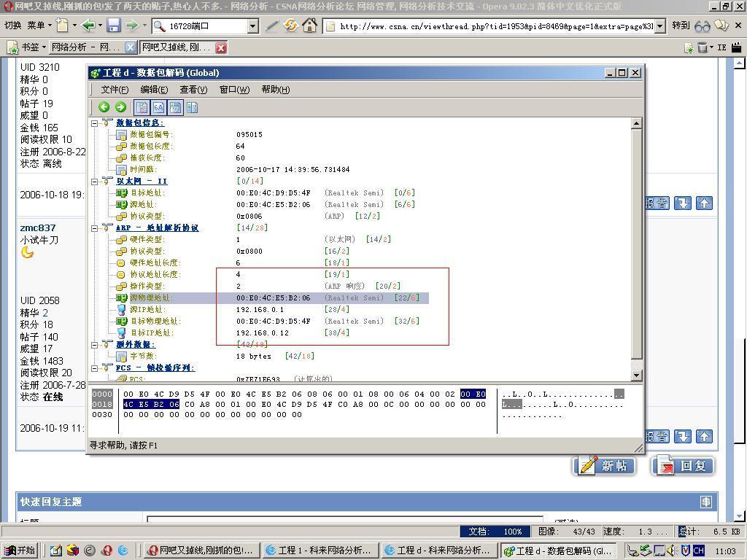Click the green previous packet arrow icon
This screenshot has width=747, height=560.
pos(104,107)
